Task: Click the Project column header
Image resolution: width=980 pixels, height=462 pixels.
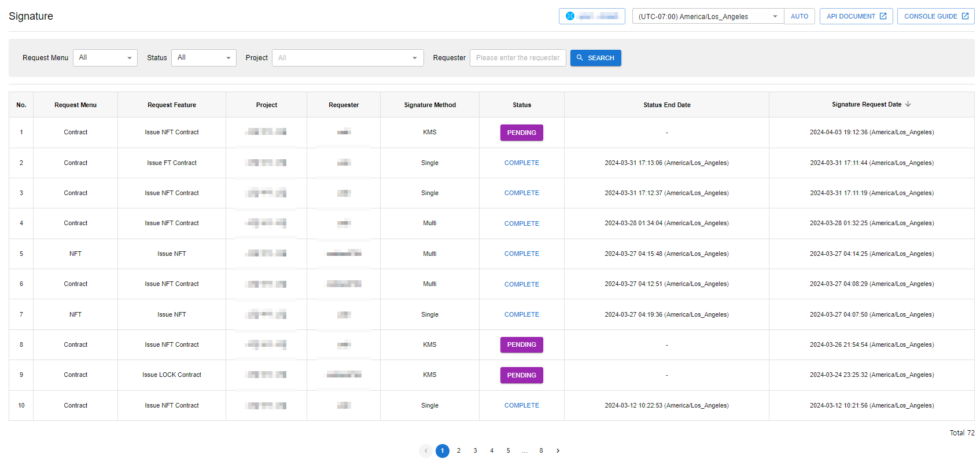Action: pos(267,105)
